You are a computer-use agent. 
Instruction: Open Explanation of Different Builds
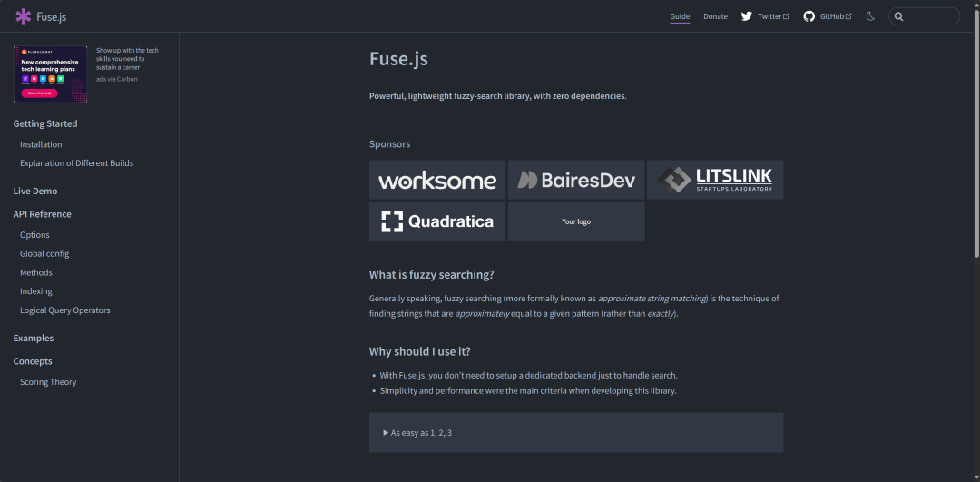[x=76, y=163]
